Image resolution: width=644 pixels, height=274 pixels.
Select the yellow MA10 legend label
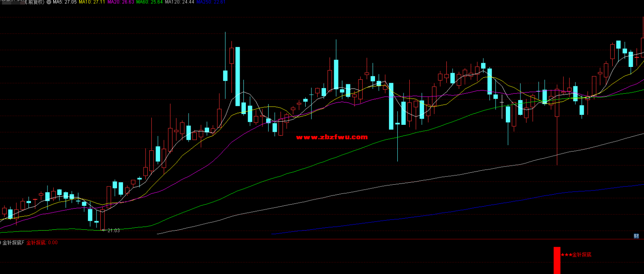pyautogui.click(x=91, y=2)
